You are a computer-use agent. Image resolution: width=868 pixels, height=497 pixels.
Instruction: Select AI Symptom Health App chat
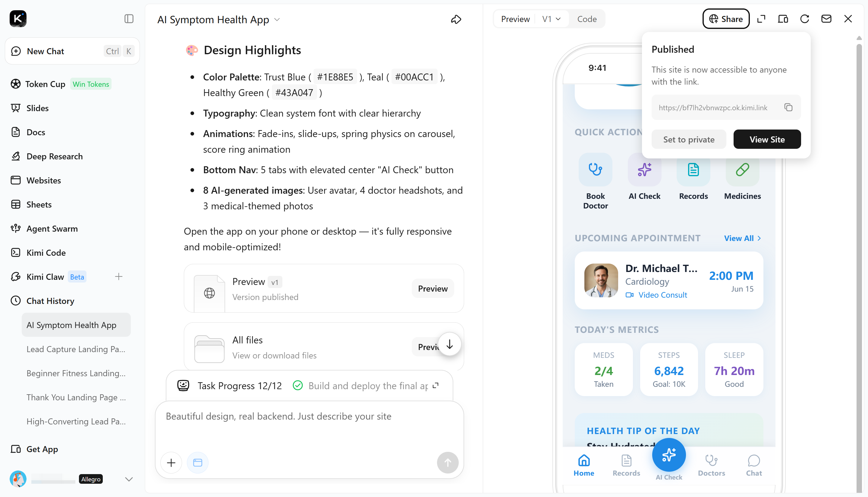click(76, 325)
